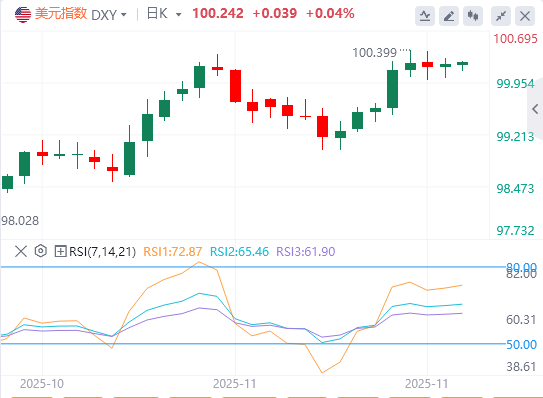Select the pencil drawing tool
The width and height of the screenshot is (543, 398).
(449, 16)
